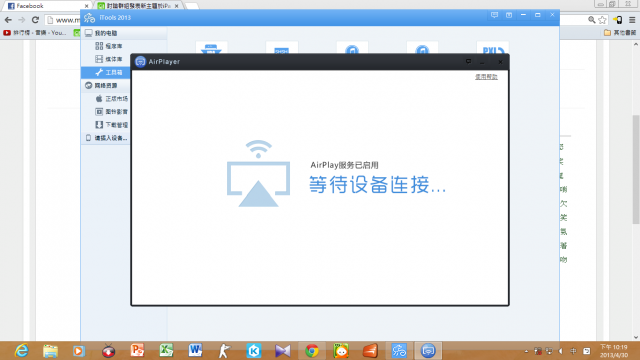Open the blue K app on the taskbar
The height and width of the screenshot is (360, 640).
click(253, 351)
